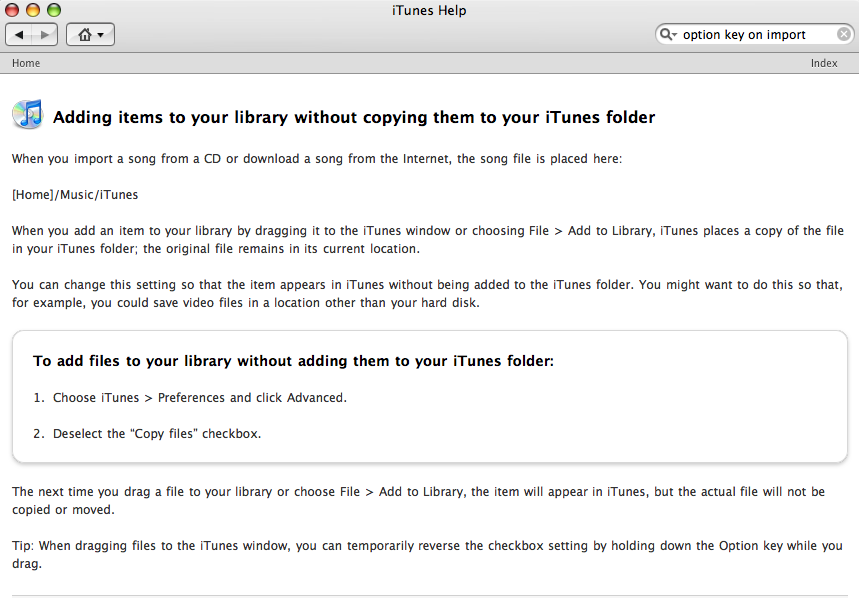
Task: Click into the search field text
Action: click(744, 35)
